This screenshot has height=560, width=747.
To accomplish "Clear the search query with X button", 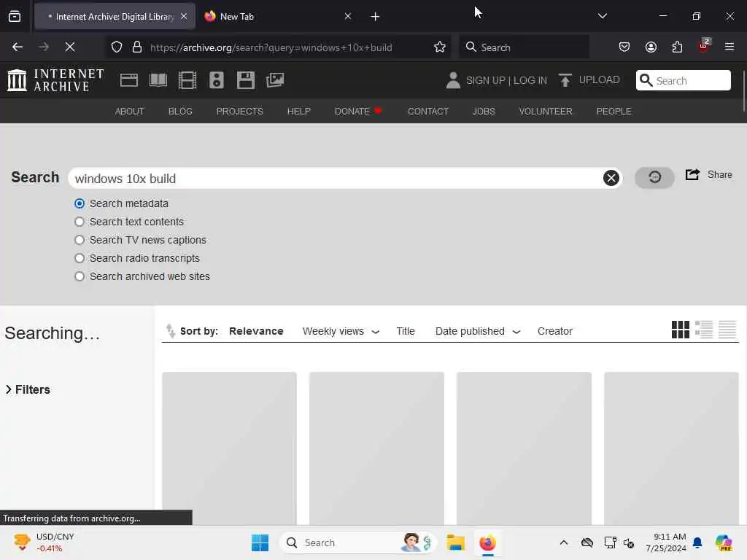I will coord(611,178).
